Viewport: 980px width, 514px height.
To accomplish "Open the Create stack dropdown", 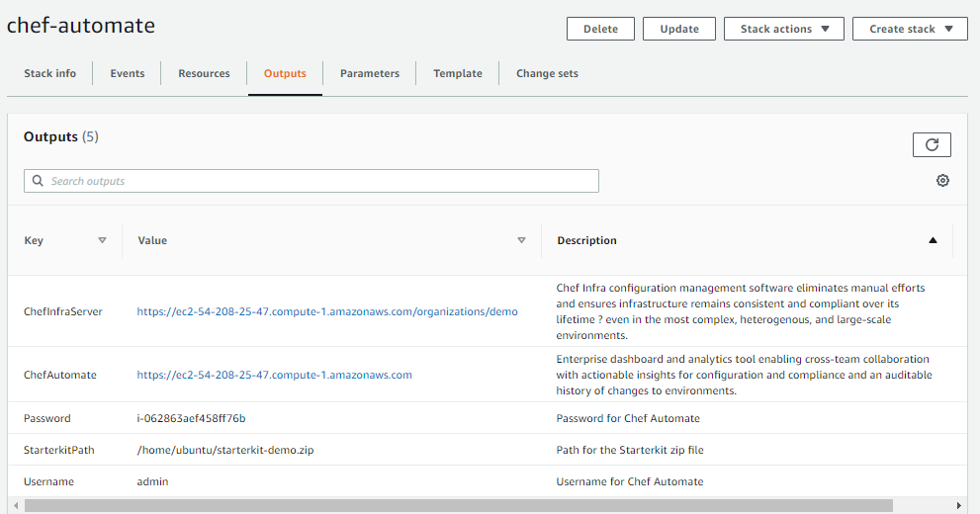I will tap(909, 29).
